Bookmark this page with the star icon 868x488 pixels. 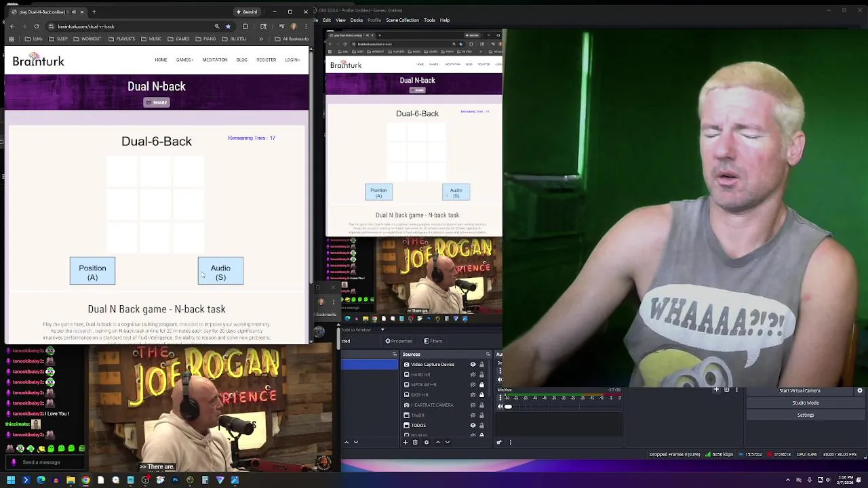point(228,26)
